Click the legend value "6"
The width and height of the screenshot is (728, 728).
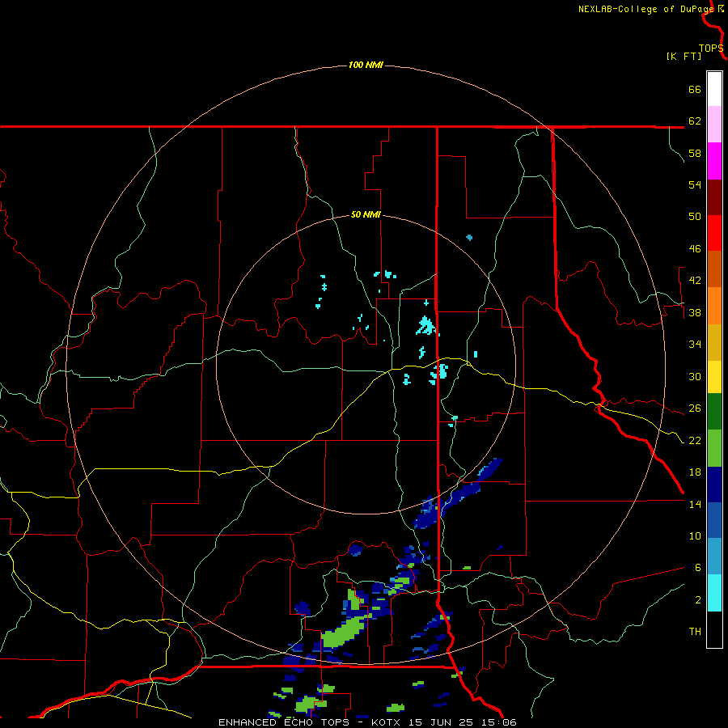[697, 568]
